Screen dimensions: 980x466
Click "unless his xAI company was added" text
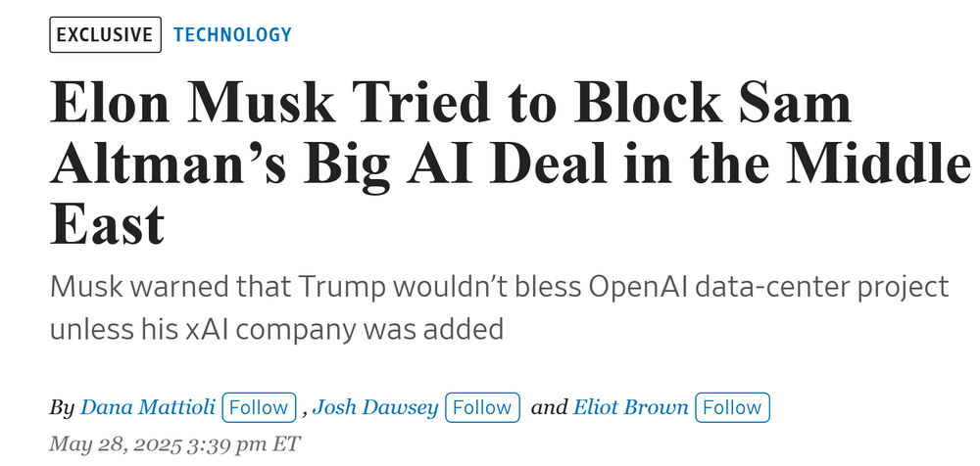276,328
